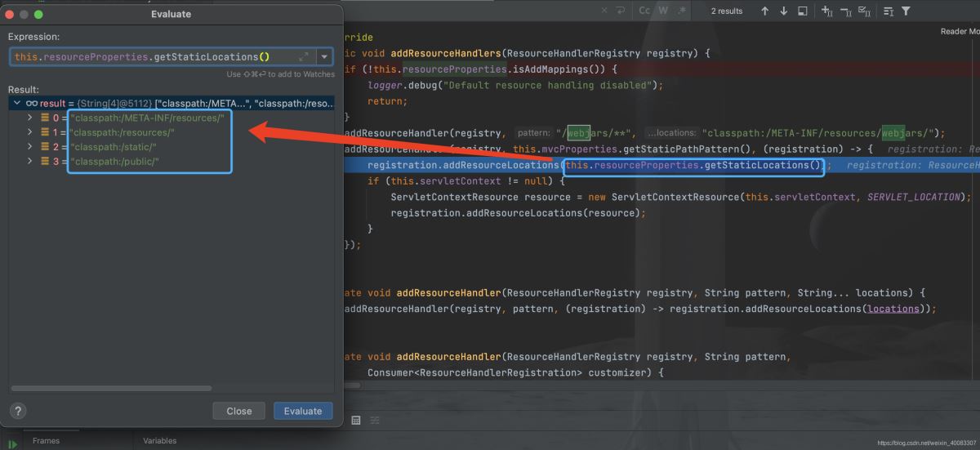
Task: Click the zoom traffic light of Evaluate window
Action: click(x=38, y=15)
